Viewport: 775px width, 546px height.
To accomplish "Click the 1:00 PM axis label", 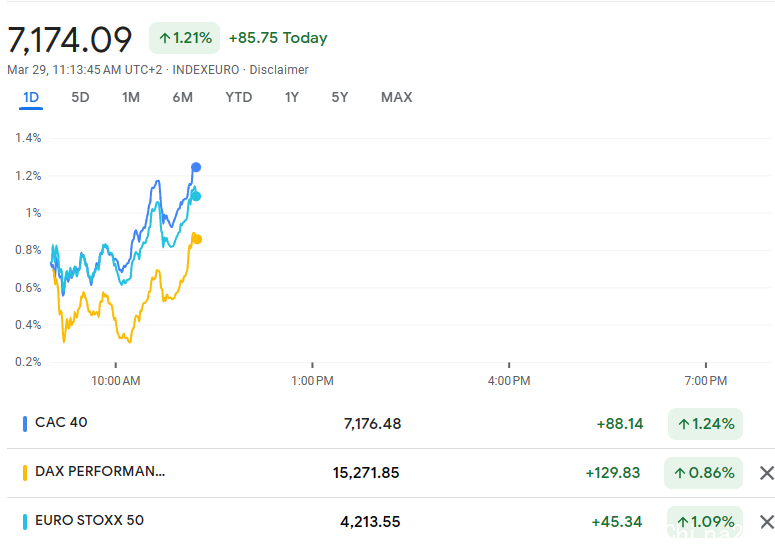I will coord(312,381).
